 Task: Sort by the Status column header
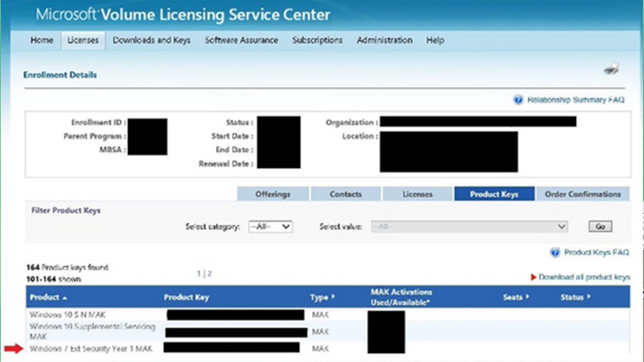[575, 297]
